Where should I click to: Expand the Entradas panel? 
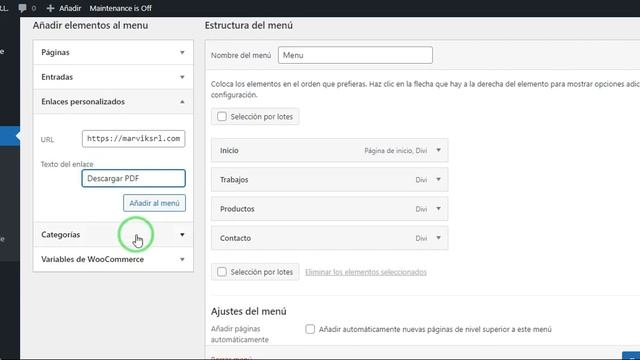coord(113,77)
